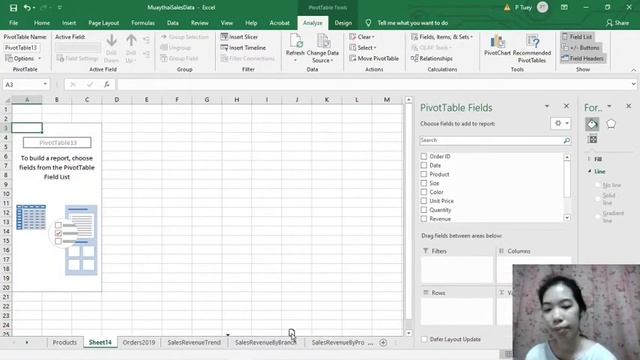Check the Quantity field
The height and width of the screenshot is (360, 640).
[424, 210]
